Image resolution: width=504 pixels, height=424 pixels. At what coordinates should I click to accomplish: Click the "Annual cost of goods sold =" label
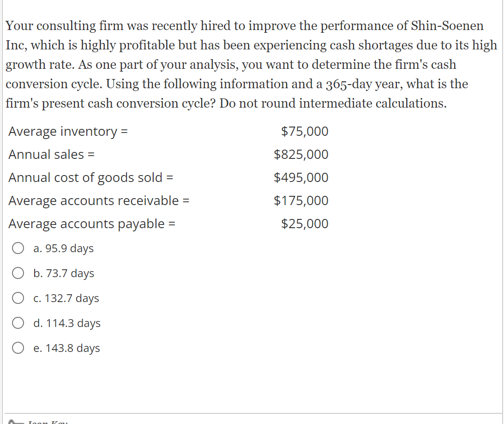tap(90, 178)
